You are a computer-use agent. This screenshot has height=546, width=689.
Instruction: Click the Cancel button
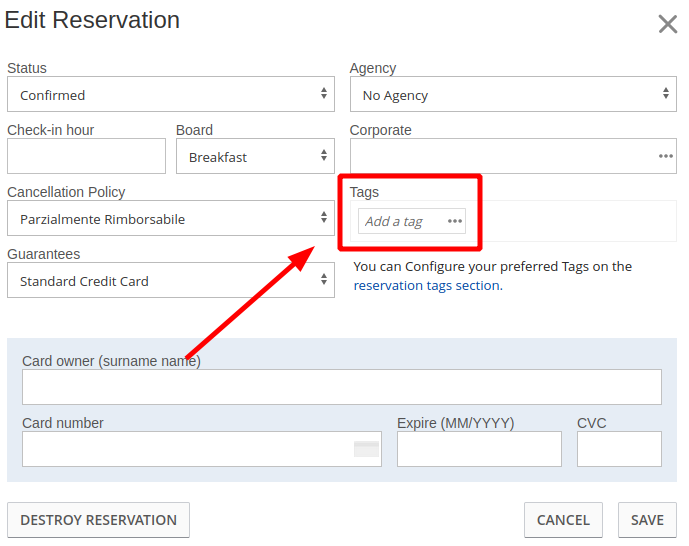(x=563, y=520)
